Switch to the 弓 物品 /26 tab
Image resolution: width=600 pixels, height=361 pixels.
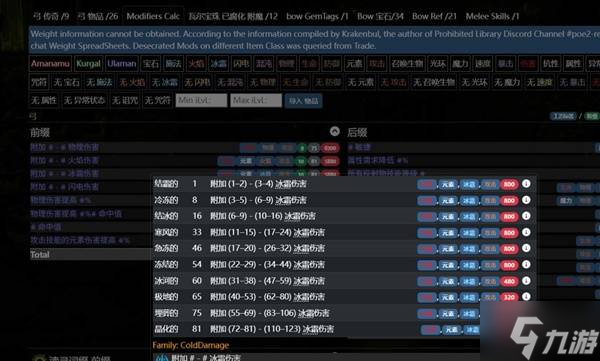pyautogui.click(x=97, y=16)
